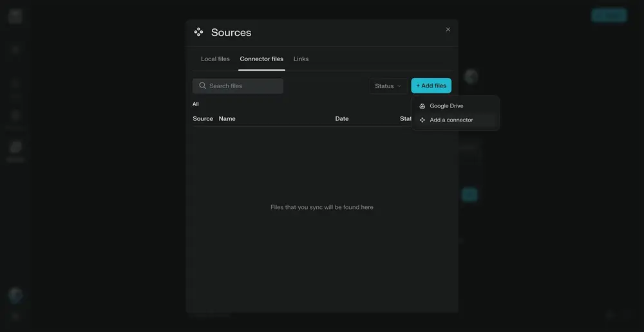Click the Google Drive logo icon
644x332 pixels.
422,106
